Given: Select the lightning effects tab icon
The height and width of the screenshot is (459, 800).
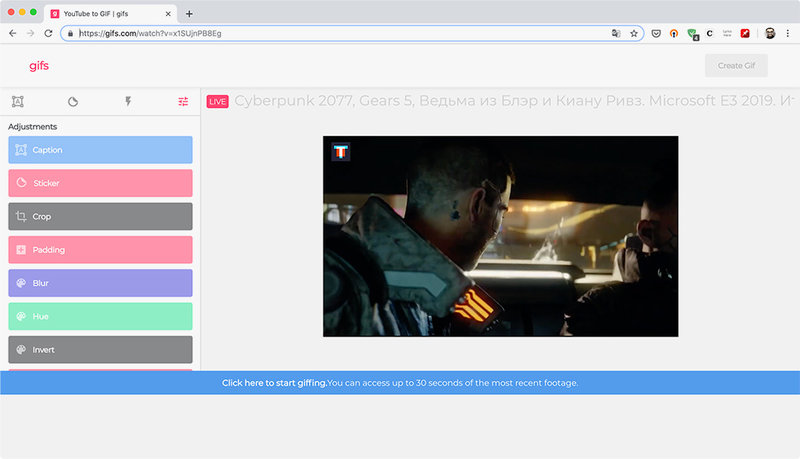Looking at the screenshot, I should coord(128,101).
